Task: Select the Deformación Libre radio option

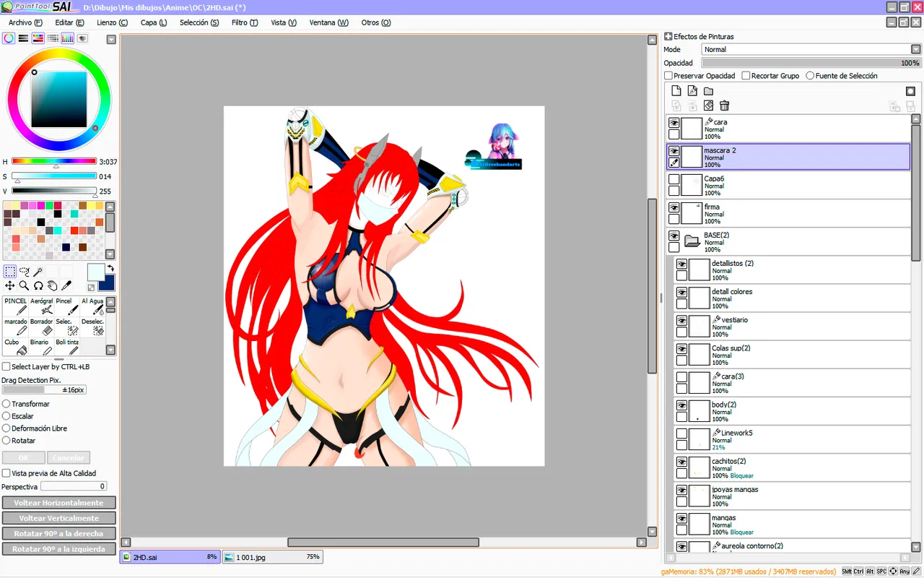Action: coord(6,428)
